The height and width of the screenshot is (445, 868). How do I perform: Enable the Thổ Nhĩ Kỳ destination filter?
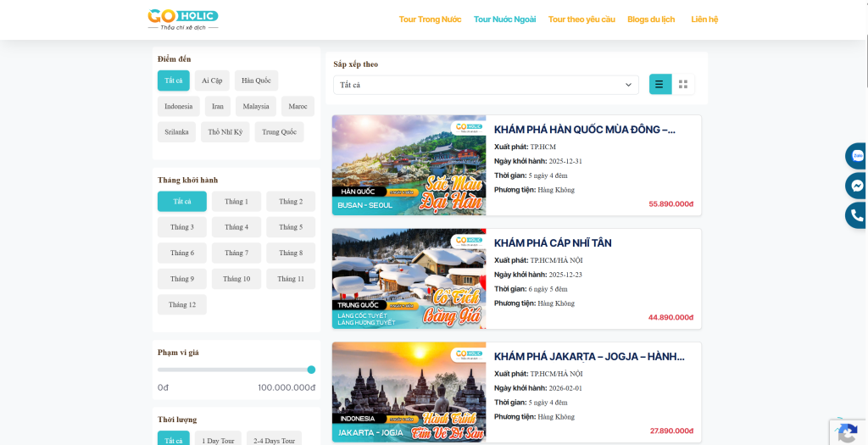[x=225, y=132]
